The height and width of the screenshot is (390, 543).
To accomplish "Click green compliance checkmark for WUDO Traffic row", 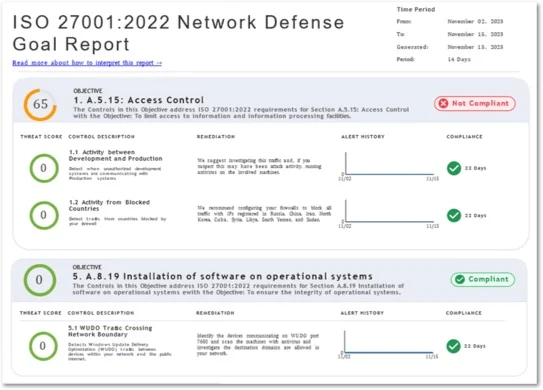I will click(453, 346).
